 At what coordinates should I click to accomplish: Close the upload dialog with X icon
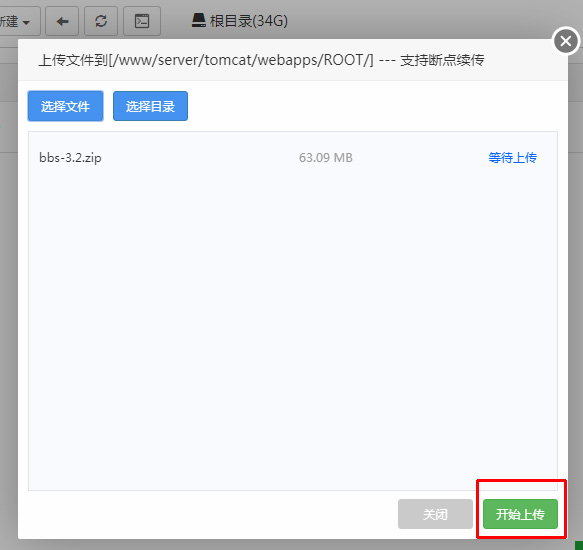click(566, 41)
